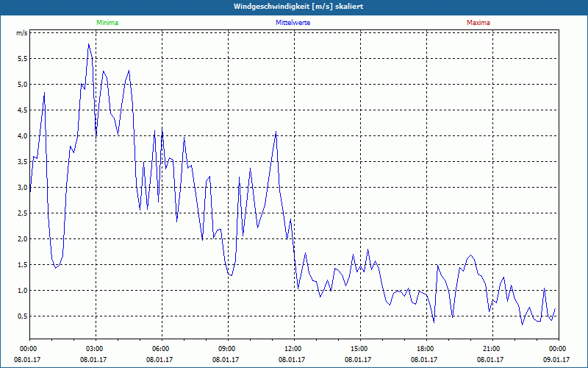
Task: Click the 4,0 y-axis value
Action: coord(23,136)
